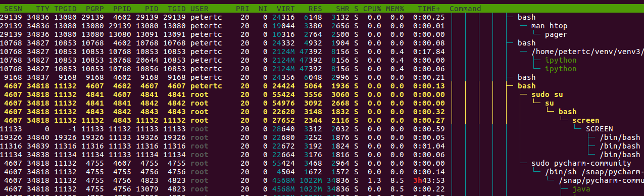Sort by the TIME+ column header

(429, 9)
